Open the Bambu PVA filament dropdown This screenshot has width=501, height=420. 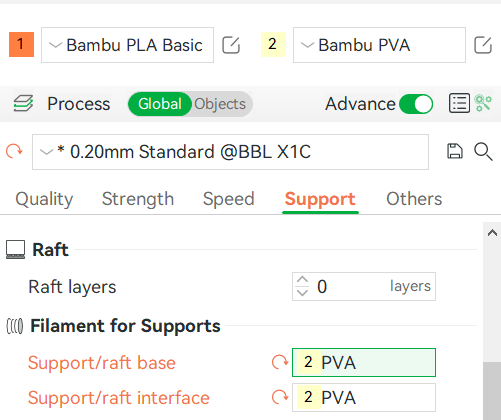(379, 45)
